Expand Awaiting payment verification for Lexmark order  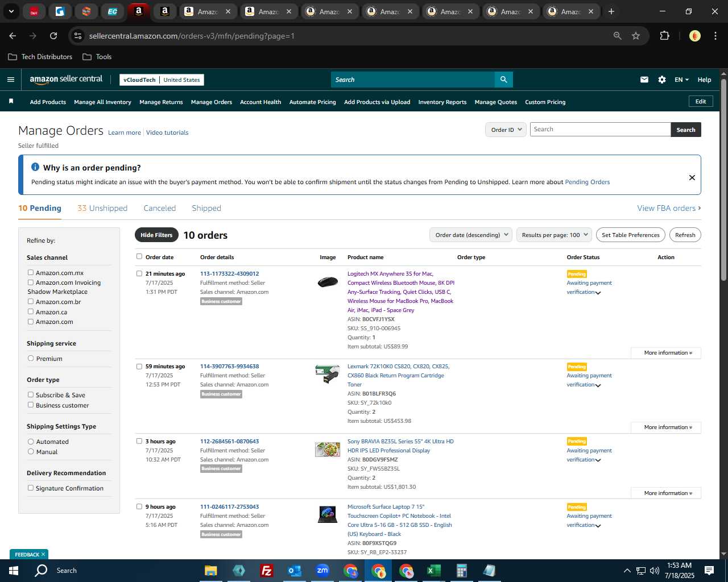[x=598, y=385]
